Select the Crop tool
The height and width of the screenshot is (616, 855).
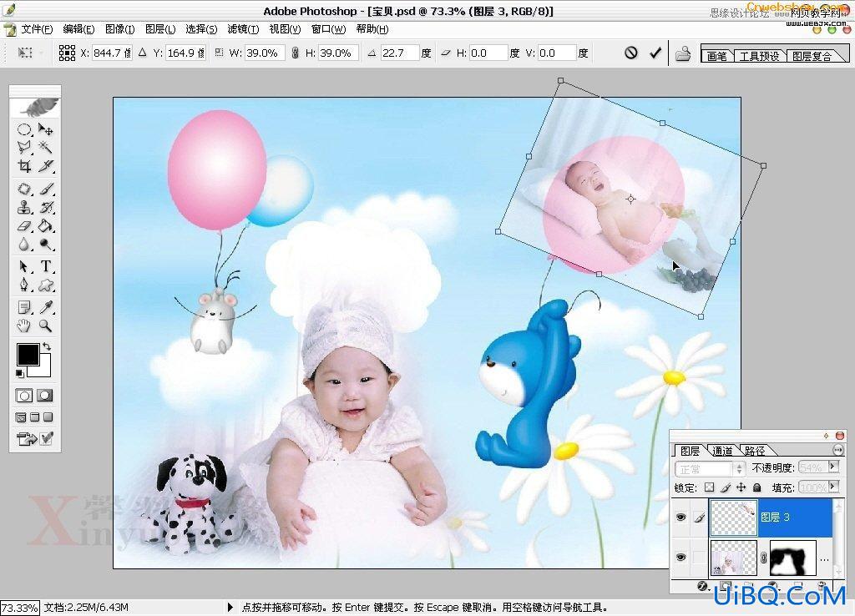pos(23,166)
